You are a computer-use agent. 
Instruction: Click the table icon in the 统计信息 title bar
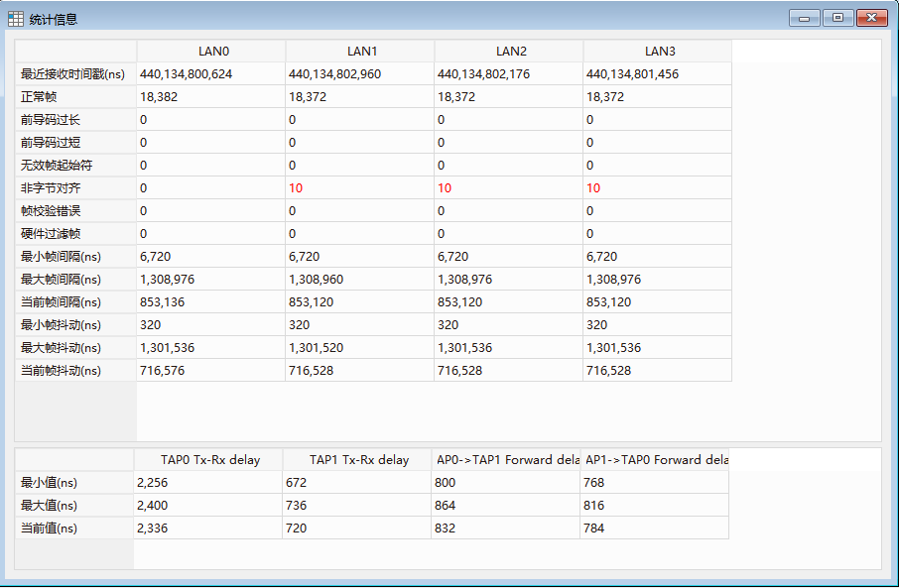click(x=16, y=19)
